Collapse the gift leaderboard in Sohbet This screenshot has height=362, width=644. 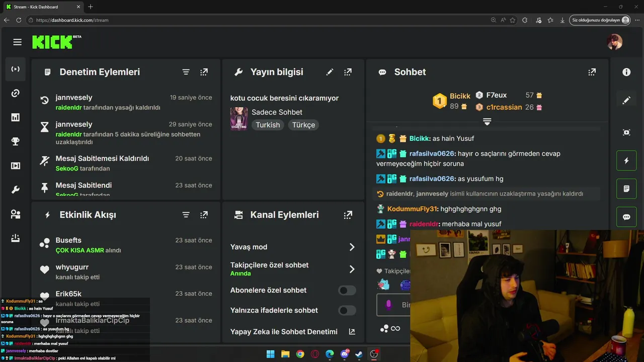pos(487,122)
